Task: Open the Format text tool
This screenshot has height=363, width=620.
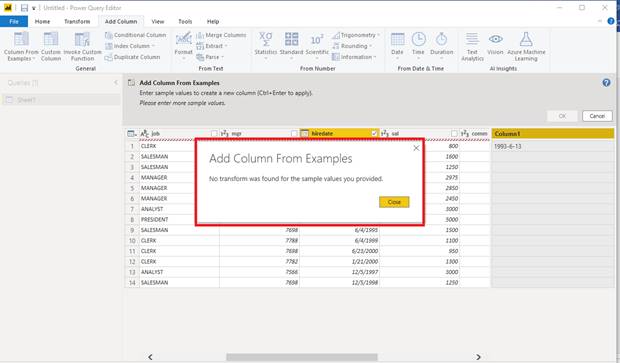Action: click(x=183, y=46)
